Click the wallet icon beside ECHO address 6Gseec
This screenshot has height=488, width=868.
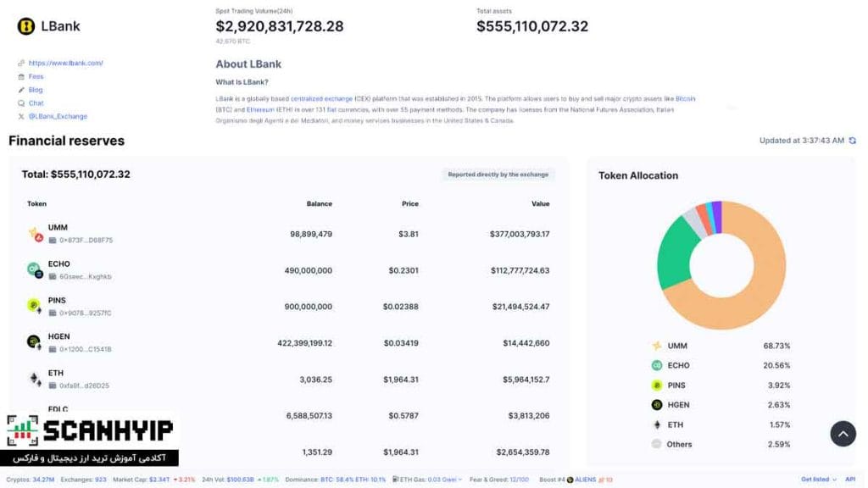point(53,277)
